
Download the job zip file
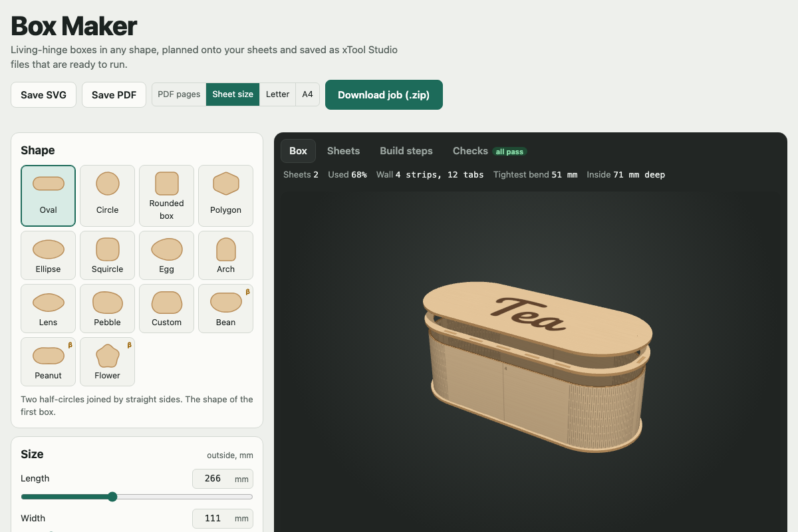tap(384, 95)
